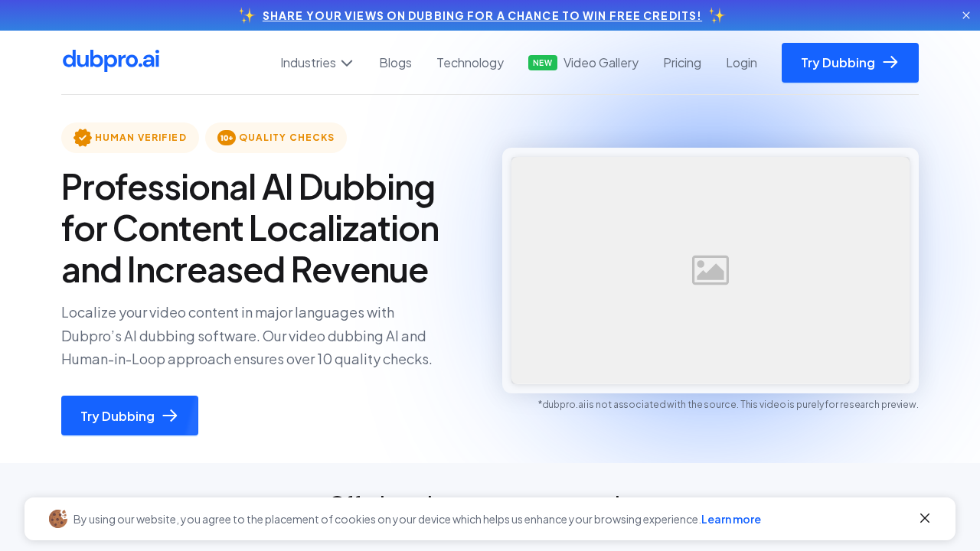
Task: Close the cookie consent notice
Action: (925, 518)
